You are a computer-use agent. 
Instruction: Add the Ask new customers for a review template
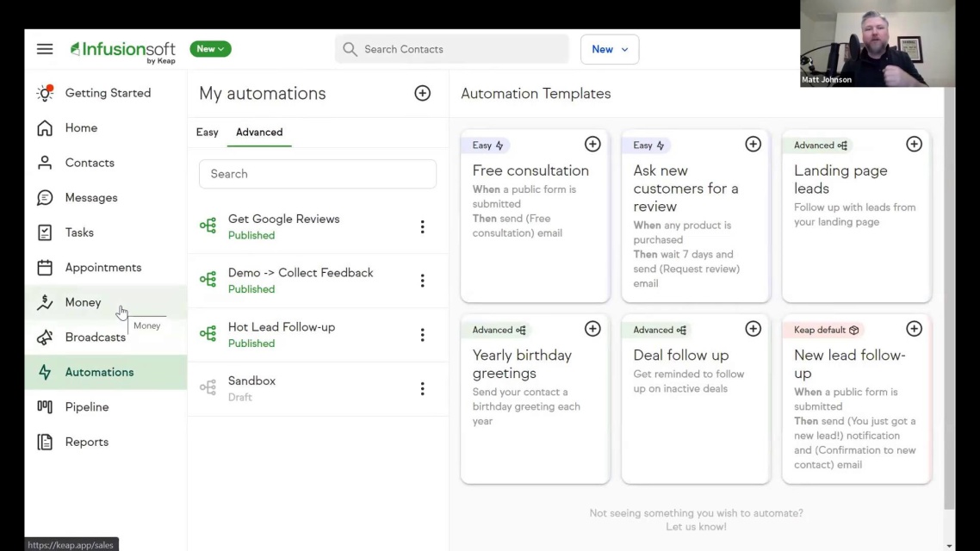(x=754, y=145)
